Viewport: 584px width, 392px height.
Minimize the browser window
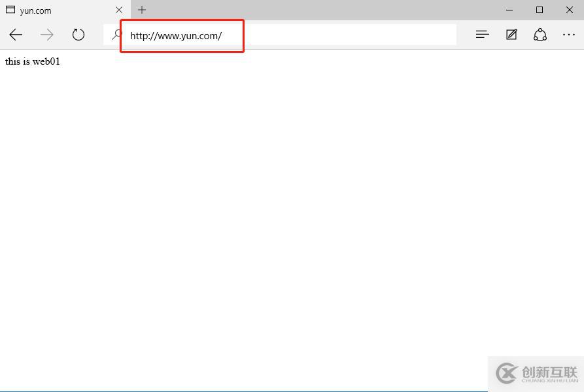509,10
